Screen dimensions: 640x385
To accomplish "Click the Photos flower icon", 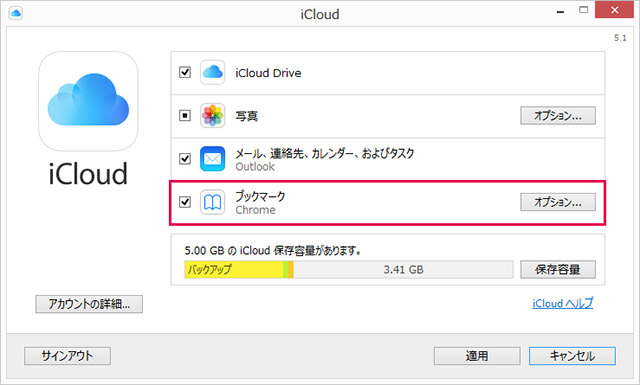I will [212, 116].
